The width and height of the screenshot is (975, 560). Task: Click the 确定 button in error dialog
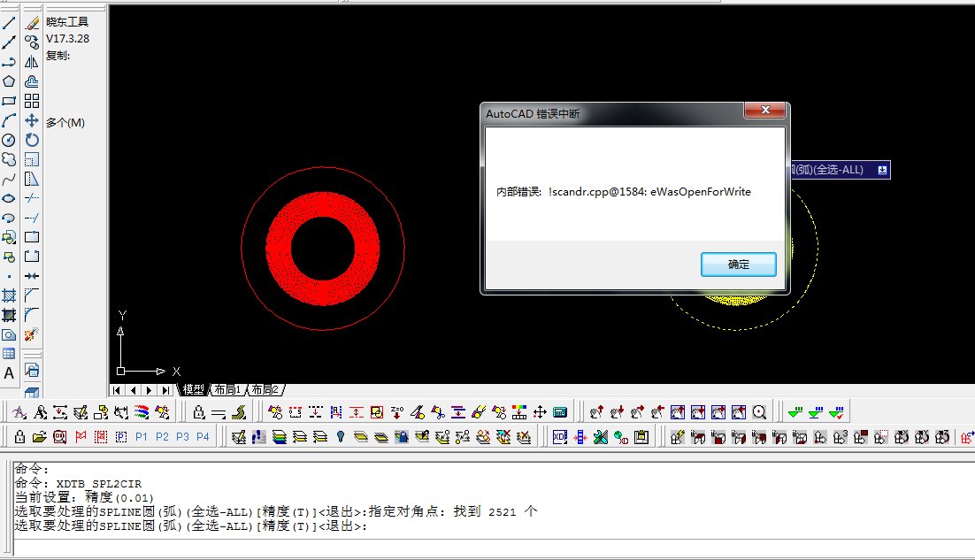(738, 265)
